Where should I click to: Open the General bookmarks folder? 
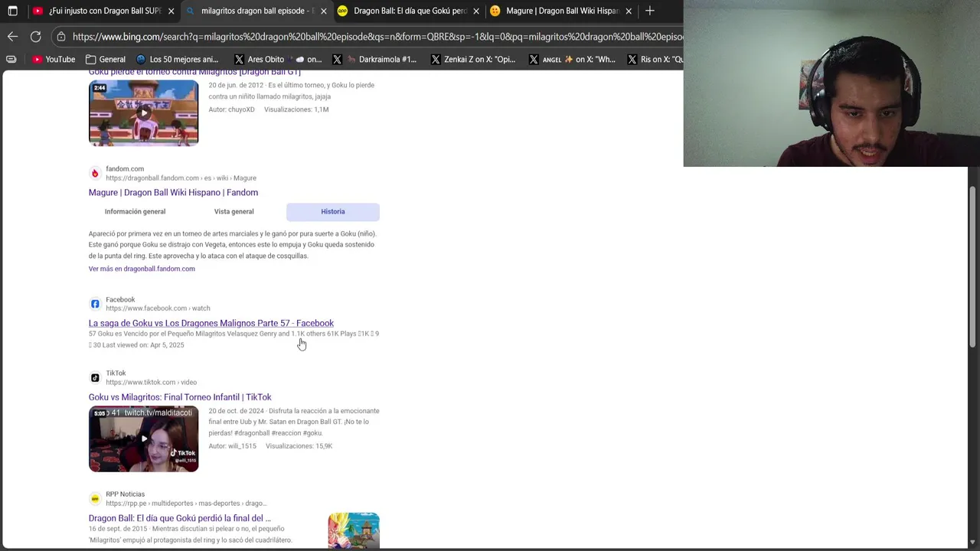click(105, 59)
